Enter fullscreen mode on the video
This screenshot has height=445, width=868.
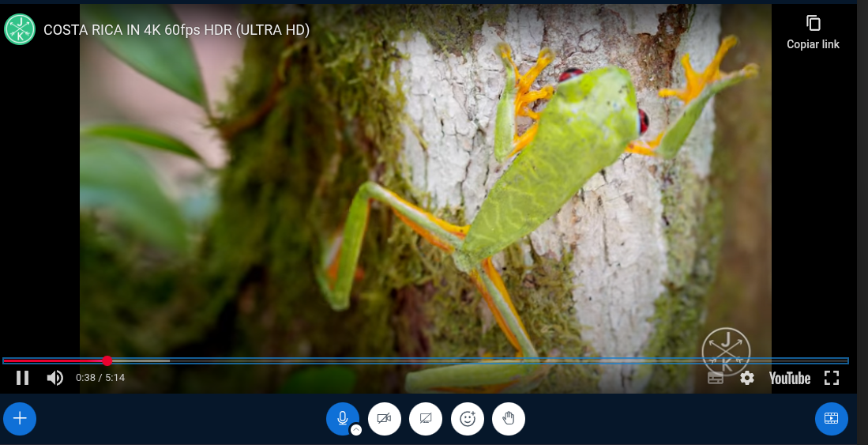tap(832, 378)
